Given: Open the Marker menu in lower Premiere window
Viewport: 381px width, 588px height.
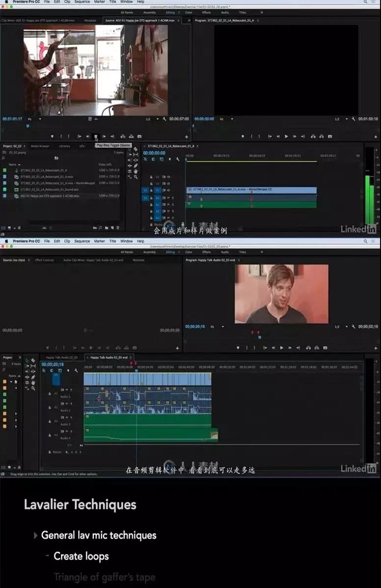Looking at the screenshot, I should pyautogui.click(x=99, y=241).
